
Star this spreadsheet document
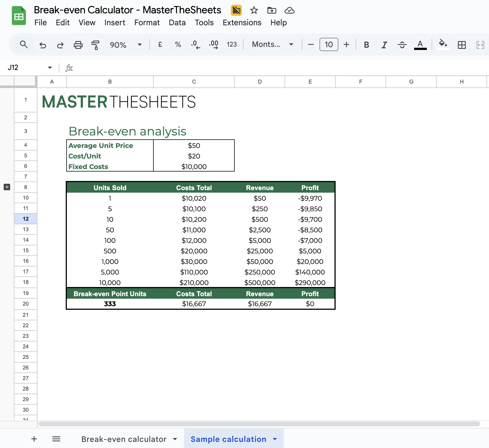(254, 11)
